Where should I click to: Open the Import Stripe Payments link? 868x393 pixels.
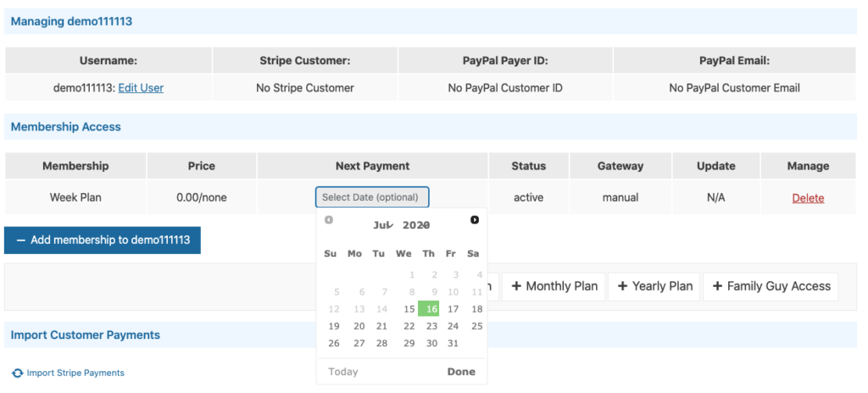75,374
